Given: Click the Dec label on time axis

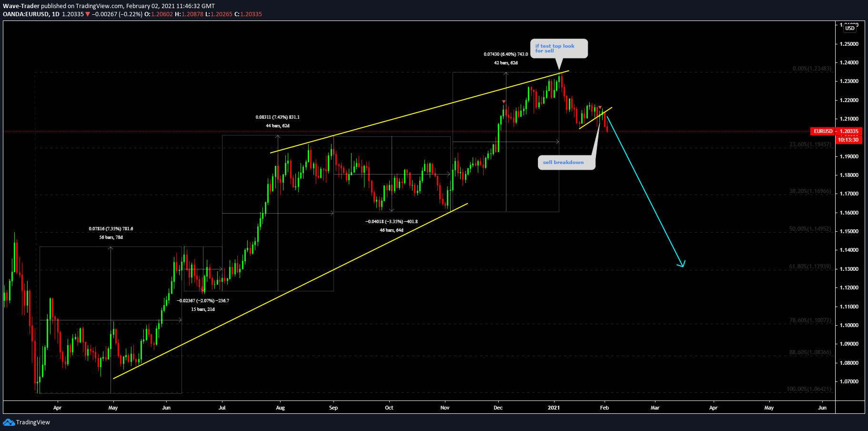Looking at the screenshot, I should point(498,408).
